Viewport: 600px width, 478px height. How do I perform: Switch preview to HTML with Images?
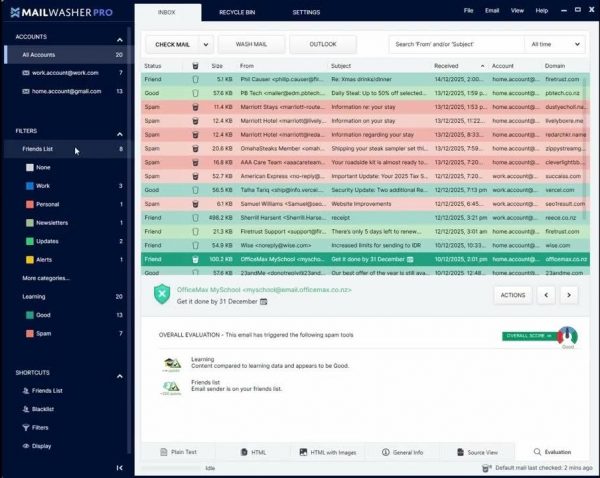click(328, 452)
